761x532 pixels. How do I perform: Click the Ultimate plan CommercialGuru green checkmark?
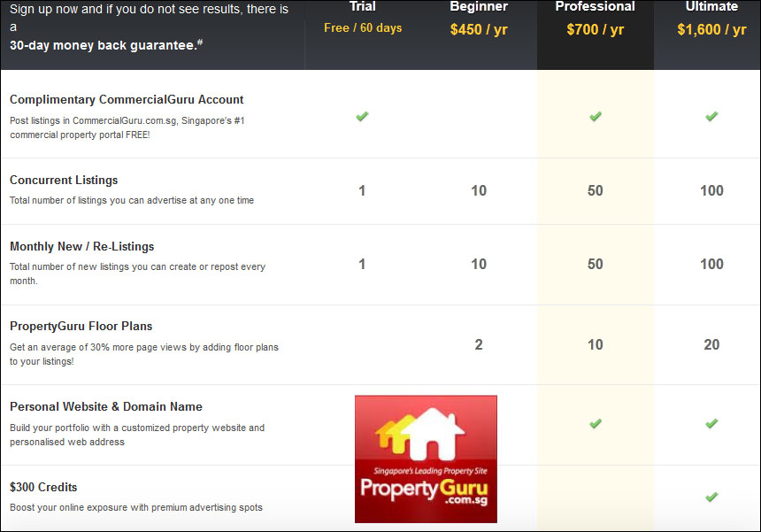[711, 117]
